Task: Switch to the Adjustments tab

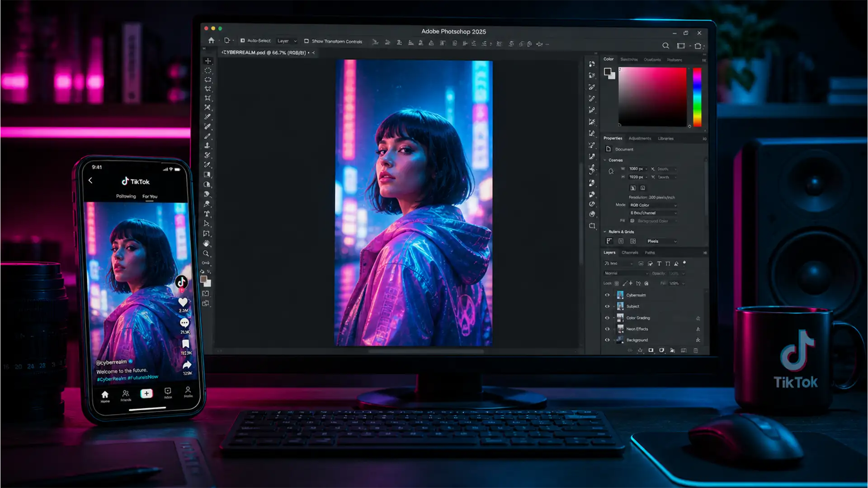Action: (x=640, y=138)
